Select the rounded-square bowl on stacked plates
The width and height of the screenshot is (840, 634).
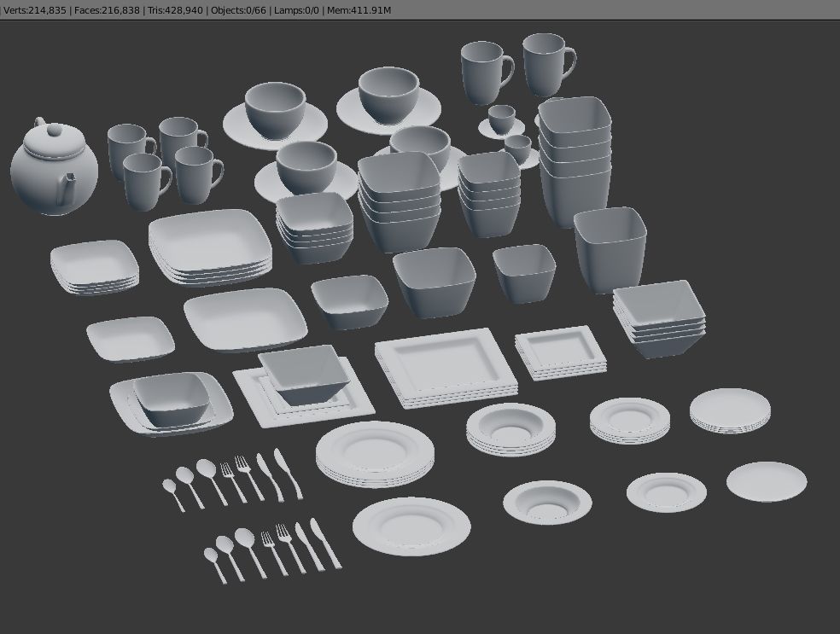pos(172,400)
